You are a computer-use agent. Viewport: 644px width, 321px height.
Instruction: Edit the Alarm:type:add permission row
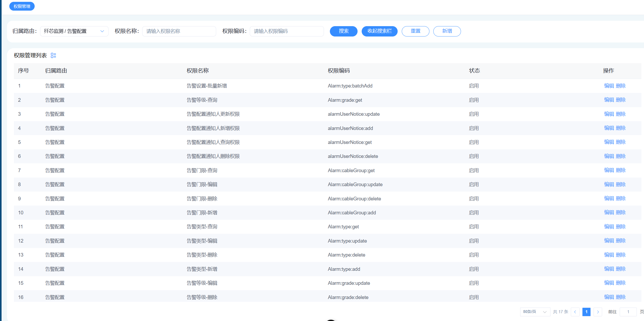[609, 269]
